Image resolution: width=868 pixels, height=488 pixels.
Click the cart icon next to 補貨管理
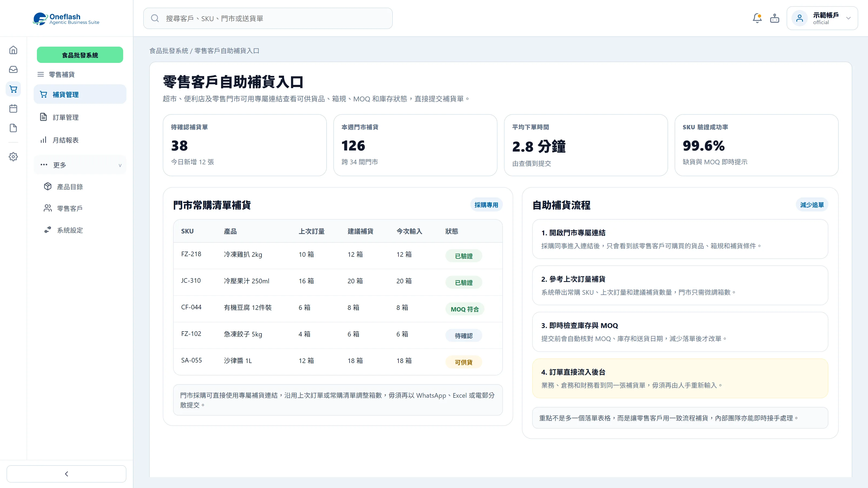pyautogui.click(x=43, y=94)
